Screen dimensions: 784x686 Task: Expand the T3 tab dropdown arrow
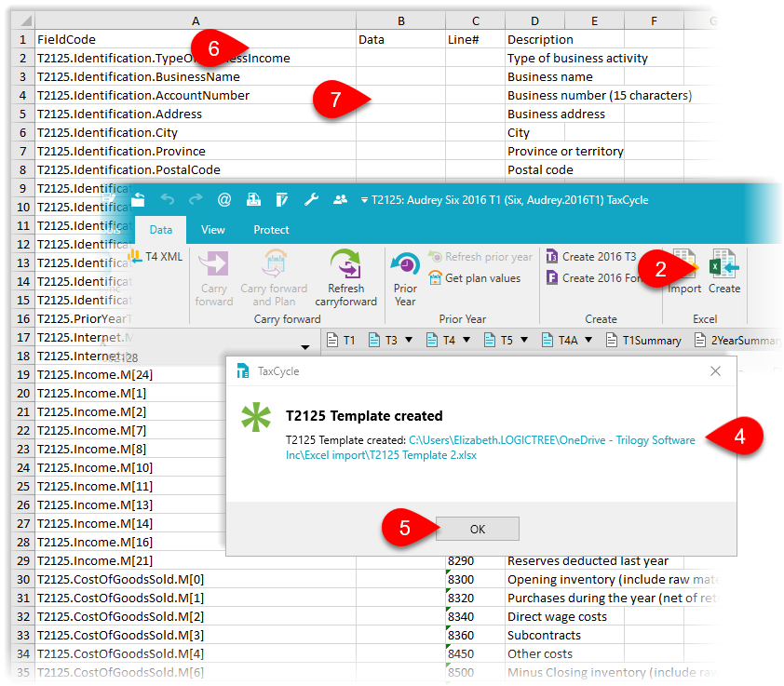[x=409, y=341]
